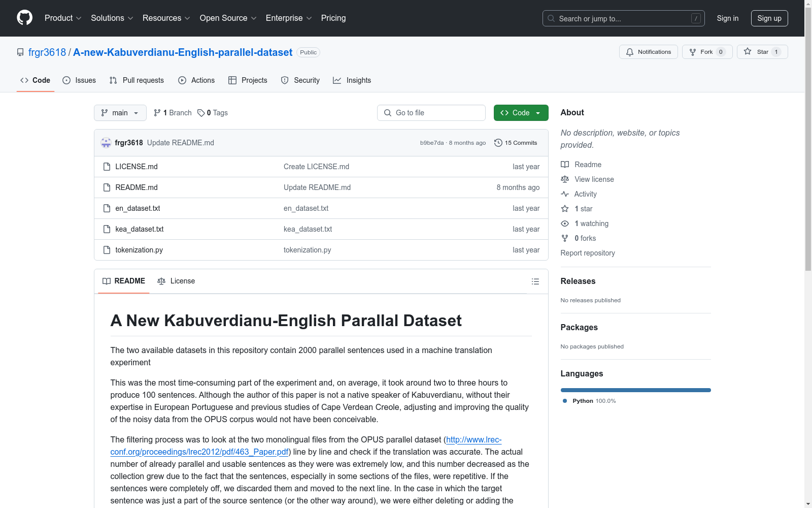Click the pulse icon beside Activity

[x=565, y=194]
